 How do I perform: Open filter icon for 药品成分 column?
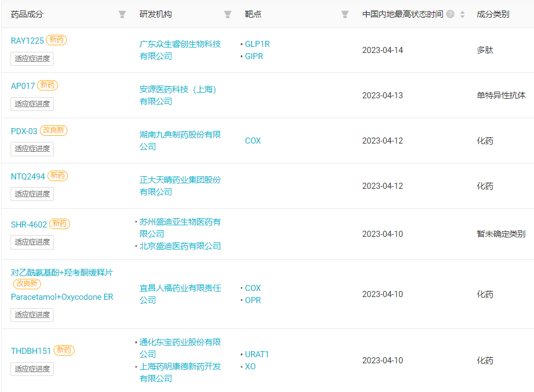122,14
